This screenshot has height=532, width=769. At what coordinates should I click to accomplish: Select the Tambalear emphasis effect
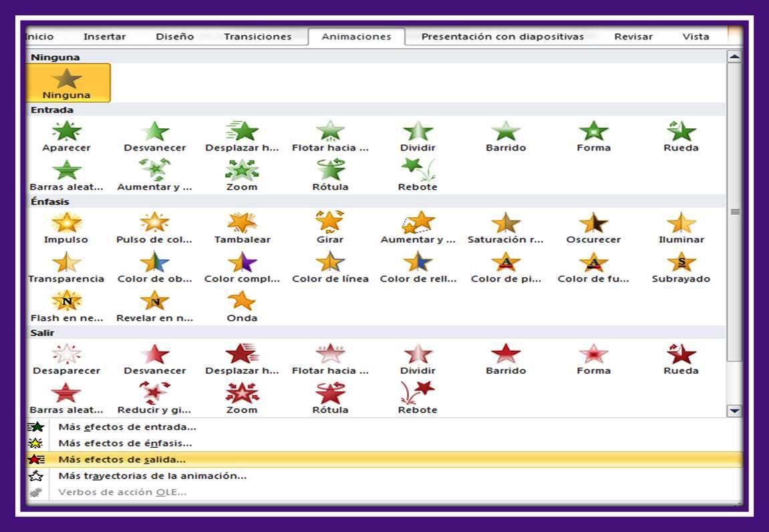pos(243,228)
